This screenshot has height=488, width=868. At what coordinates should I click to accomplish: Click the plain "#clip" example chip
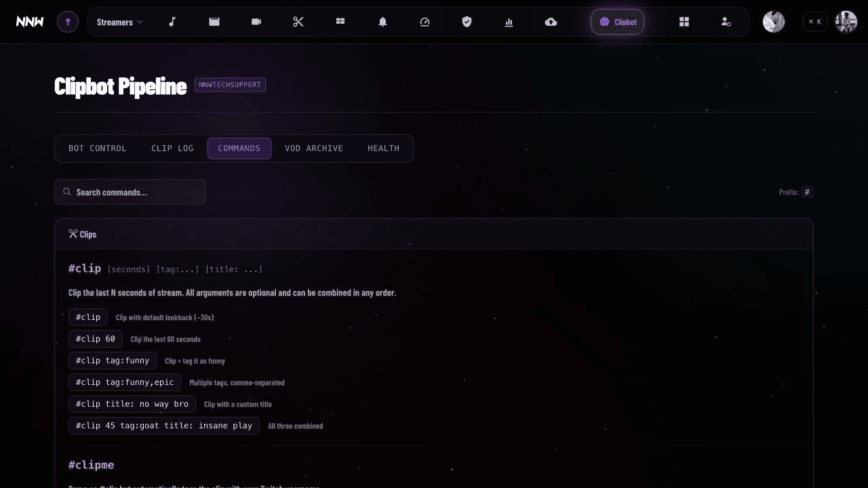[88, 317]
